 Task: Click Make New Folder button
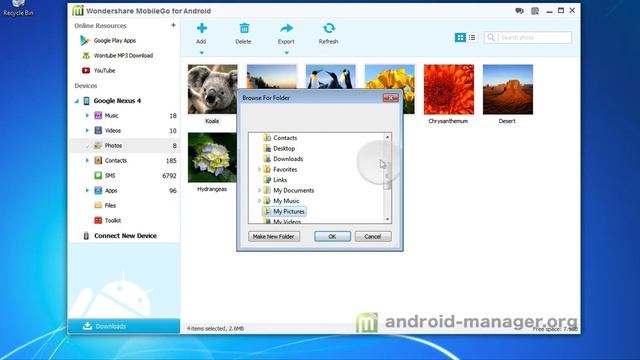click(x=273, y=236)
